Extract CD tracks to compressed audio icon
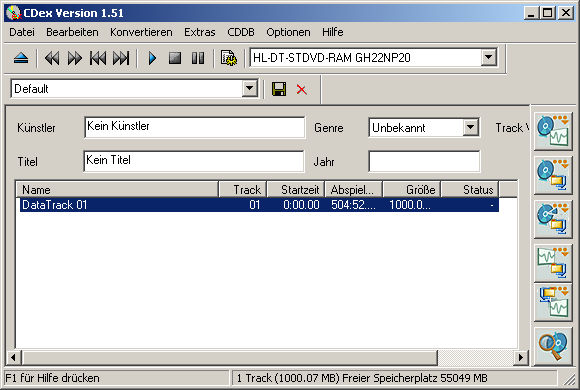 (553, 175)
